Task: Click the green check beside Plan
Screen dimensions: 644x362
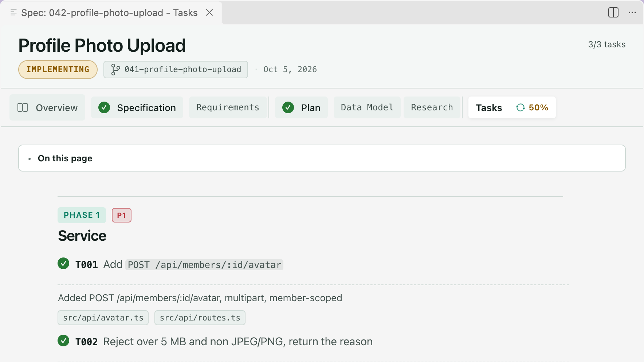Action: (288, 107)
